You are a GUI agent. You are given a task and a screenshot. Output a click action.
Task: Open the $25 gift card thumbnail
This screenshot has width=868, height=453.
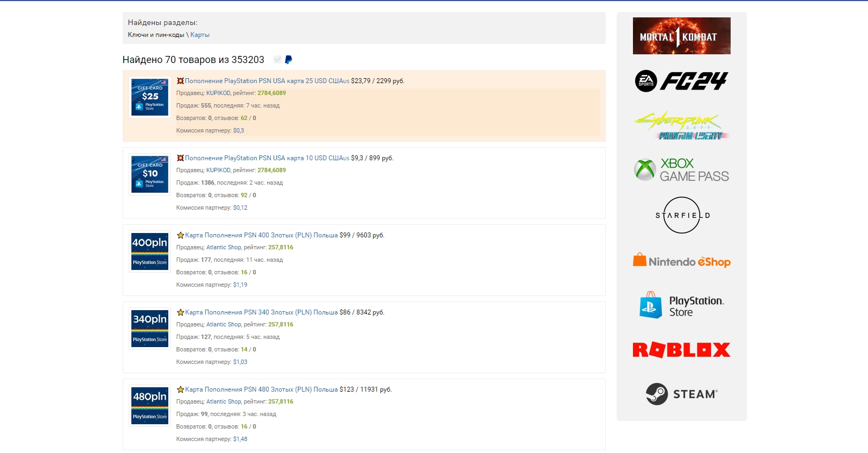150,97
